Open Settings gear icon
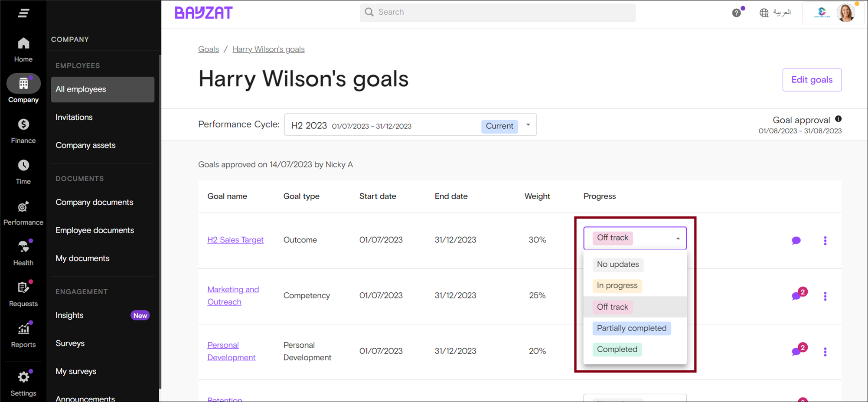This screenshot has height=402, width=868. click(x=23, y=377)
